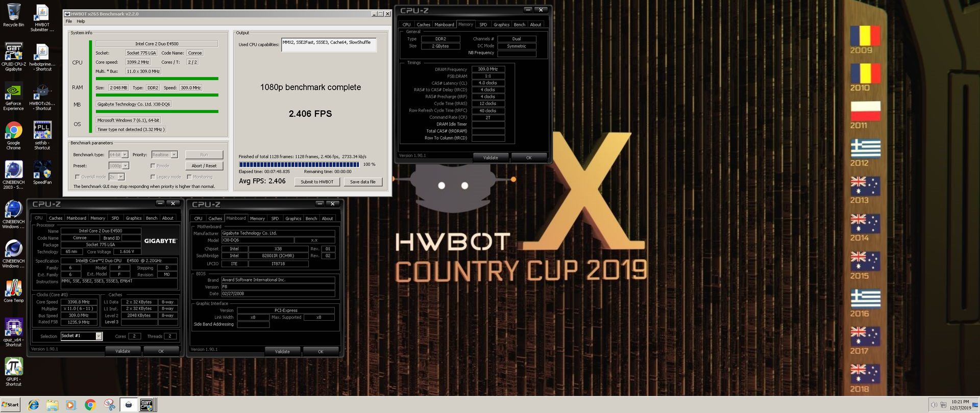Viewport: 980px width, 413px height.
Task: Open cpuz_x64 shortcut on desktop
Action: 14,332
